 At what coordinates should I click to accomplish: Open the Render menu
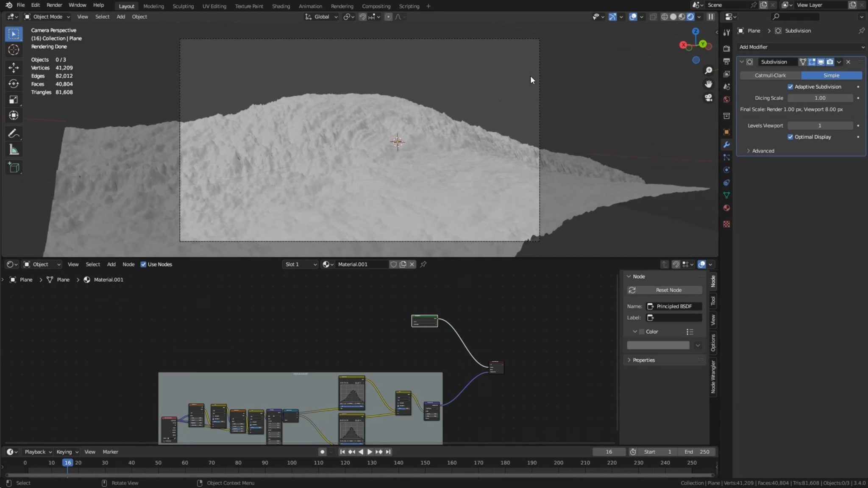point(54,5)
